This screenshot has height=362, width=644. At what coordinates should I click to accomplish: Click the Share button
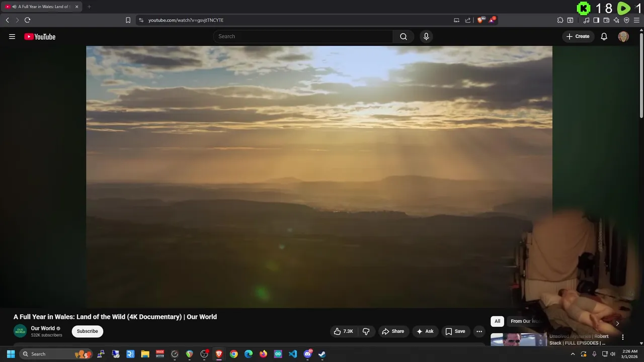(393, 331)
